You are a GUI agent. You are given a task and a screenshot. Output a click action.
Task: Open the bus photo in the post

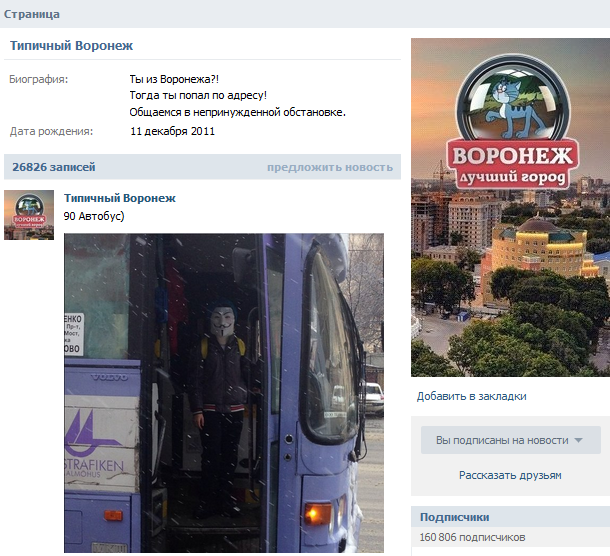click(x=224, y=393)
